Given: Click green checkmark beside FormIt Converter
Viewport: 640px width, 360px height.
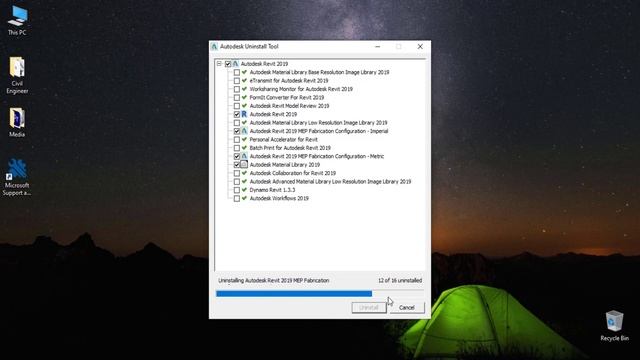Looking at the screenshot, I should 244,97.
